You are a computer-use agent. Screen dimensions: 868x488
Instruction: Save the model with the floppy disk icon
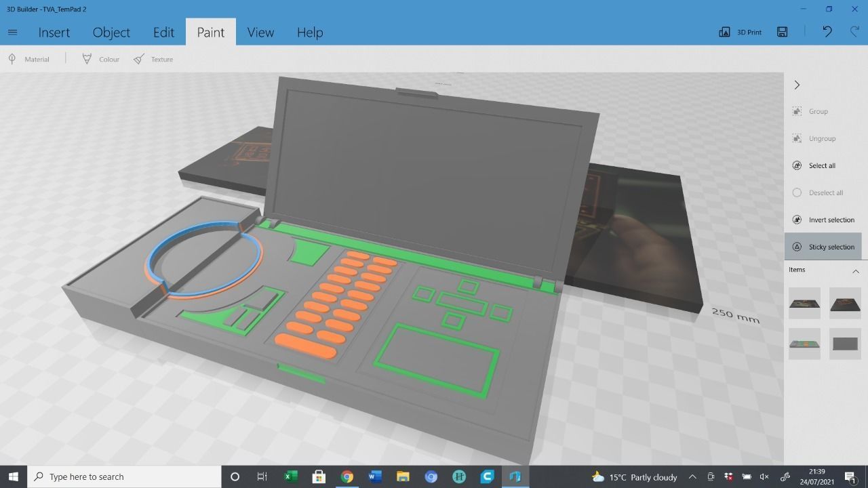point(783,32)
